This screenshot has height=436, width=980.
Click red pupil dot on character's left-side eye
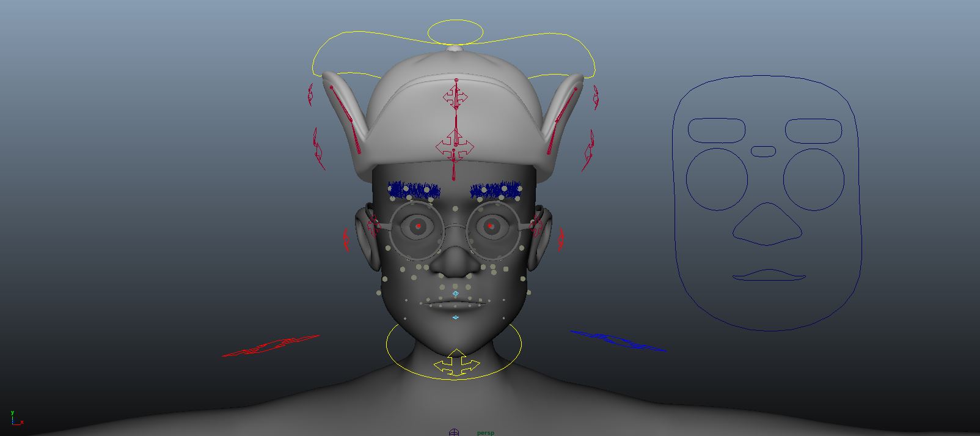419,226
